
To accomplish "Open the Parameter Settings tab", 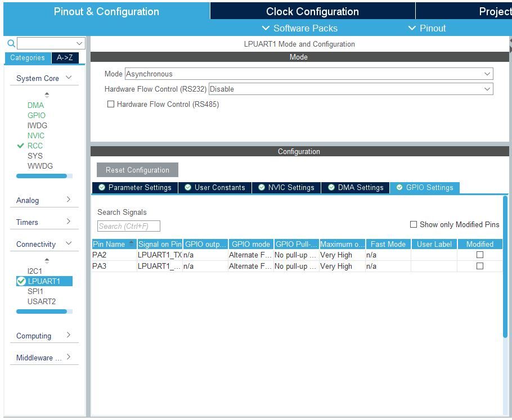I will pyautogui.click(x=135, y=187).
